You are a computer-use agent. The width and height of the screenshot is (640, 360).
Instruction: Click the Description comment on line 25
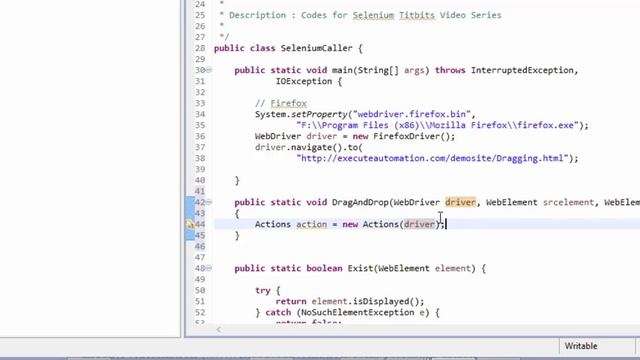360,15
